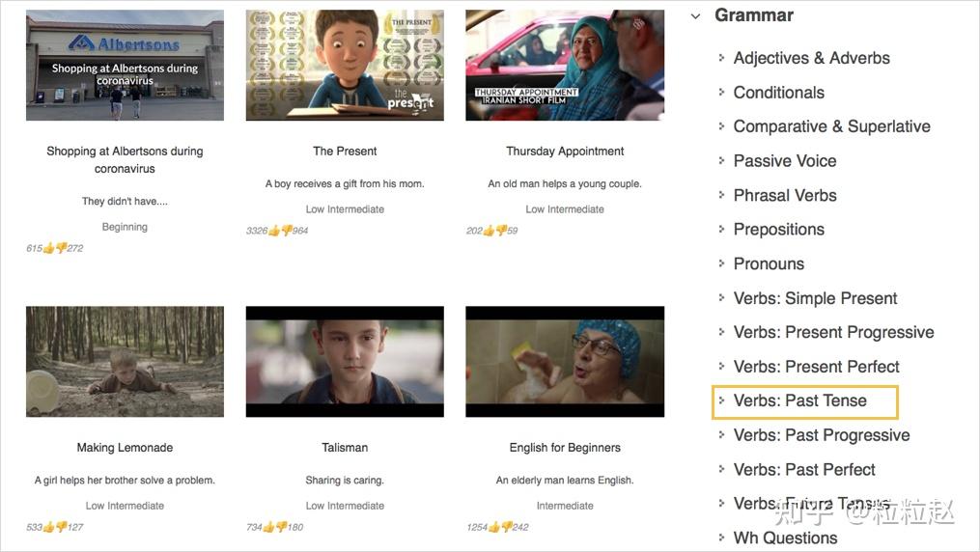
Task: Select Wh Questions in Grammar list
Action: pos(785,538)
